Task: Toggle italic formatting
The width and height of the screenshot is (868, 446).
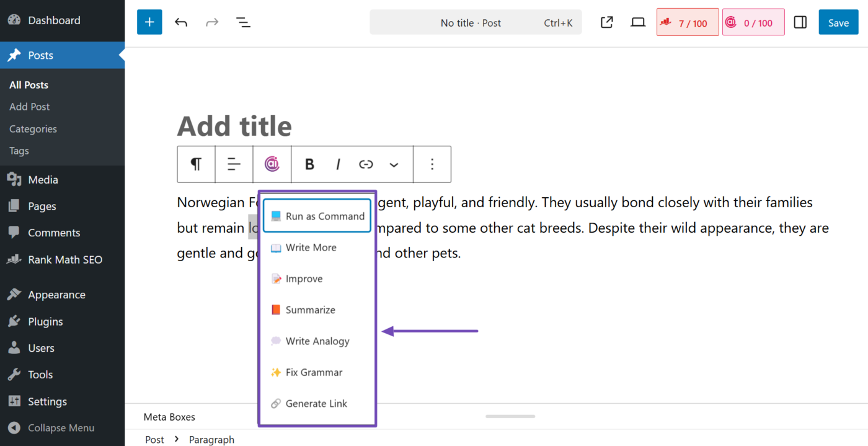Action: pyautogui.click(x=338, y=164)
